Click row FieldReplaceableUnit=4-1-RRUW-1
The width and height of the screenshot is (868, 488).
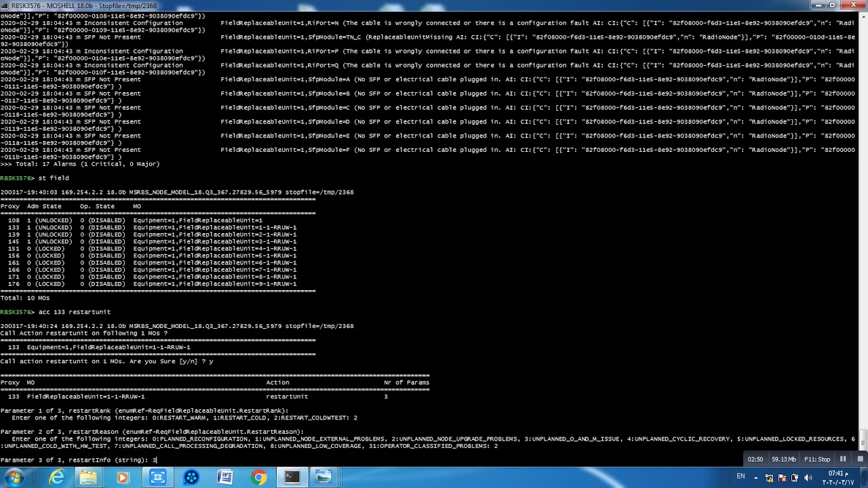click(x=148, y=249)
